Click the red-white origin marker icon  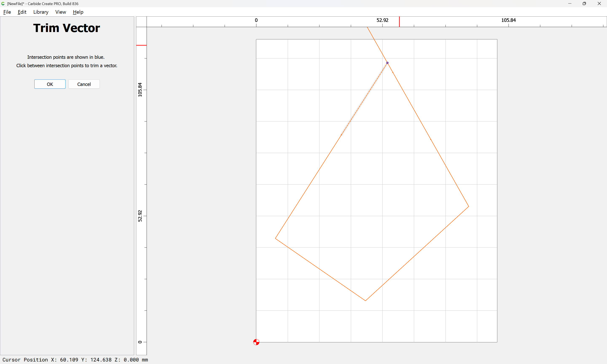[x=256, y=342]
